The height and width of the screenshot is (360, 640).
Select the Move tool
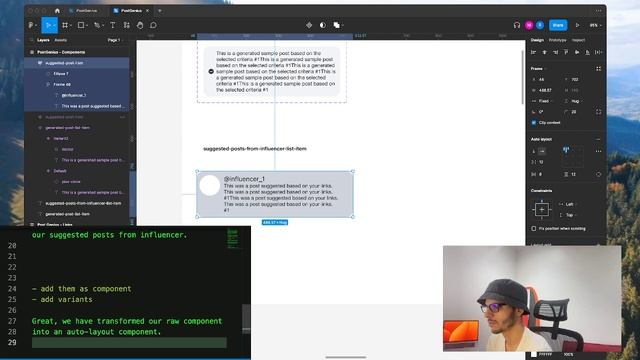pyautogui.click(x=48, y=25)
